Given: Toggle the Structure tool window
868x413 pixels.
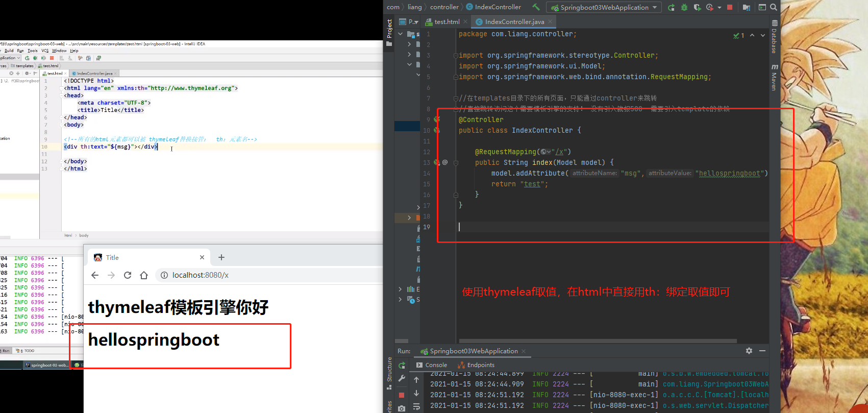Looking at the screenshot, I should point(389,373).
